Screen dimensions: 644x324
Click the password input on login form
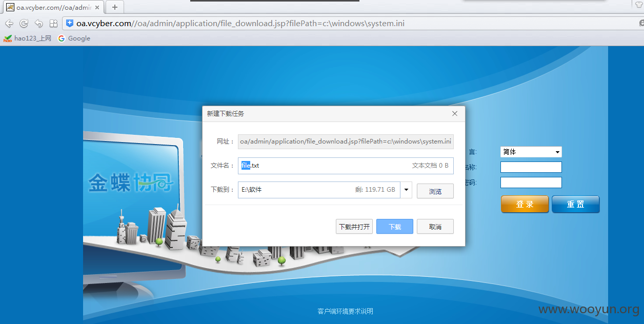531,183
